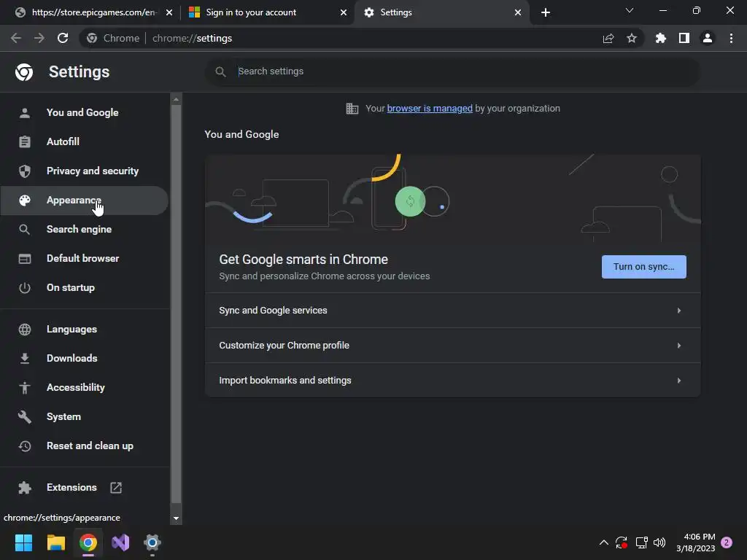This screenshot has height=560, width=747.
Task: Go back using the browser back arrow
Action: tap(16, 38)
